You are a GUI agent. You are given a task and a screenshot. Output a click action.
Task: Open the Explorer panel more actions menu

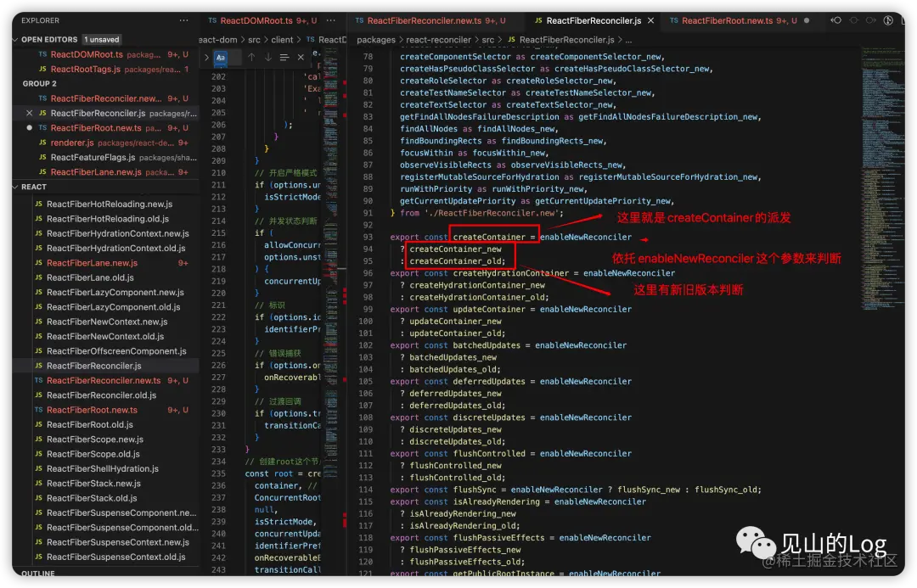(x=183, y=20)
